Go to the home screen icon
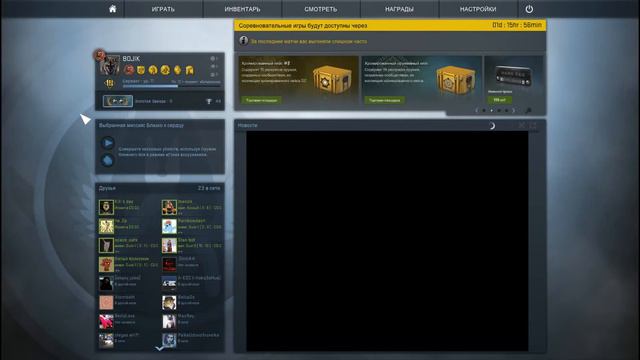This screenshot has width=640, height=360. [112, 9]
